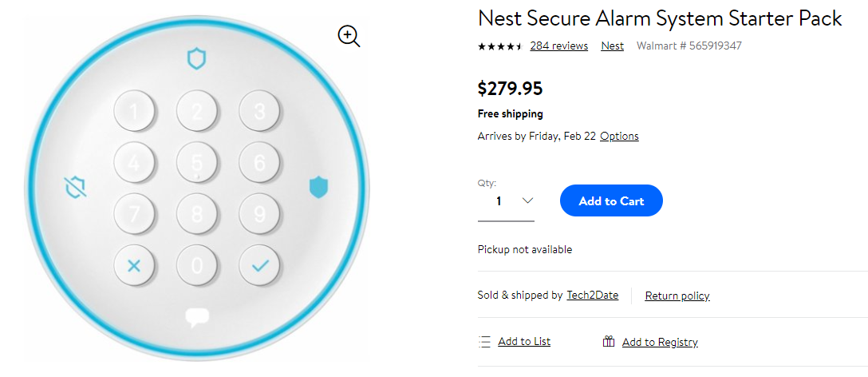View the Return policy link
868x377 pixels.
pos(677,296)
